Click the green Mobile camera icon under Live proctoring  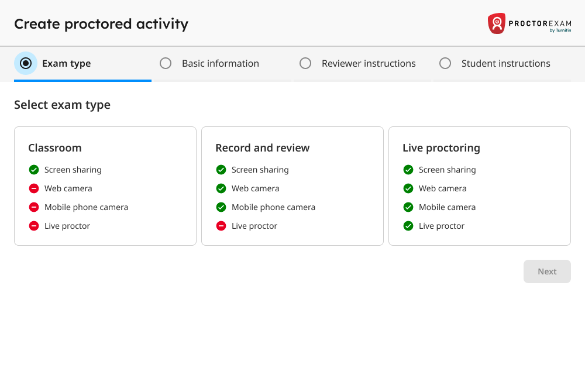click(408, 207)
